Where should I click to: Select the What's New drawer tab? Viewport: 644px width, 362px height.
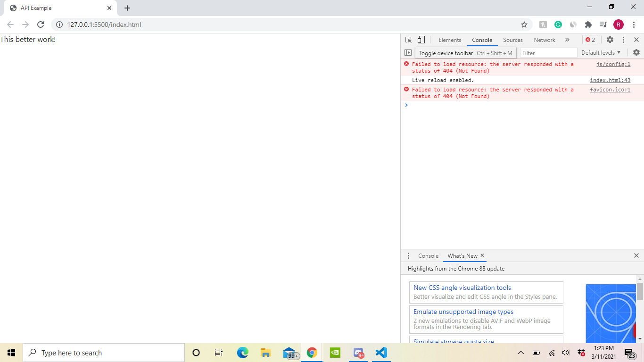tap(462, 255)
